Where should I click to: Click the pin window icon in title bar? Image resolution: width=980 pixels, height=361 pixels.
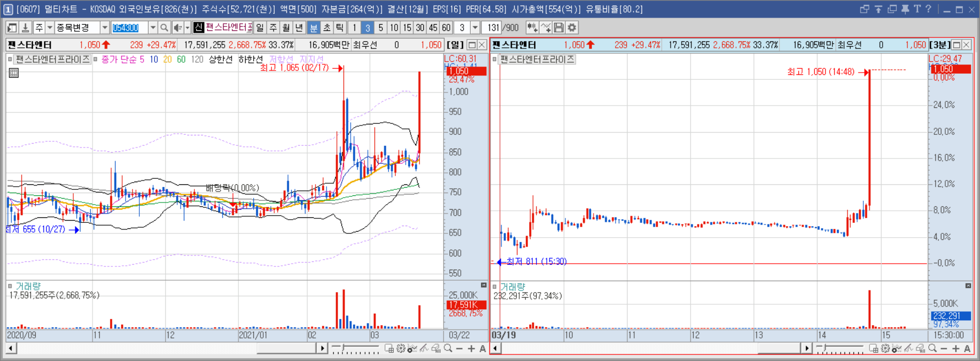905,9
